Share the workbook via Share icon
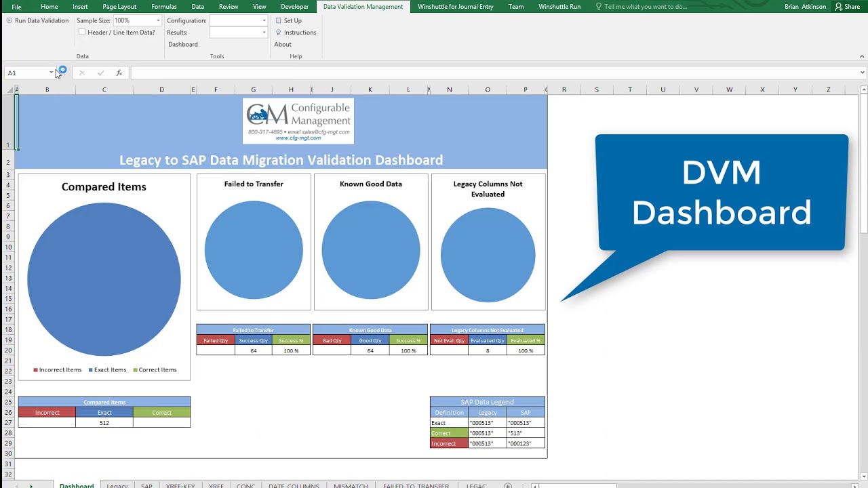The image size is (868, 488). pos(847,6)
